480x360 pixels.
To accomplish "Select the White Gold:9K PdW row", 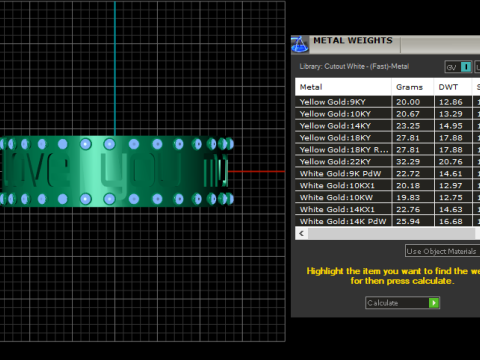I will (387, 174).
